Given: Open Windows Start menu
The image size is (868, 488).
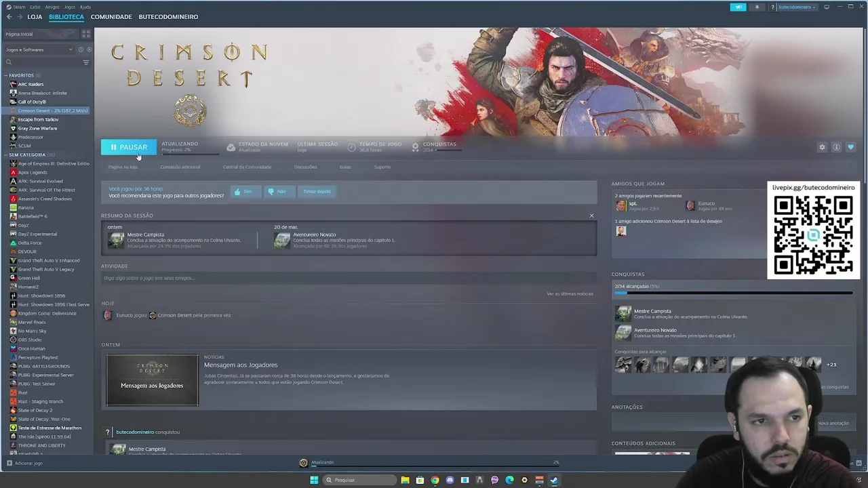Looking at the screenshot, I should 314,480.
